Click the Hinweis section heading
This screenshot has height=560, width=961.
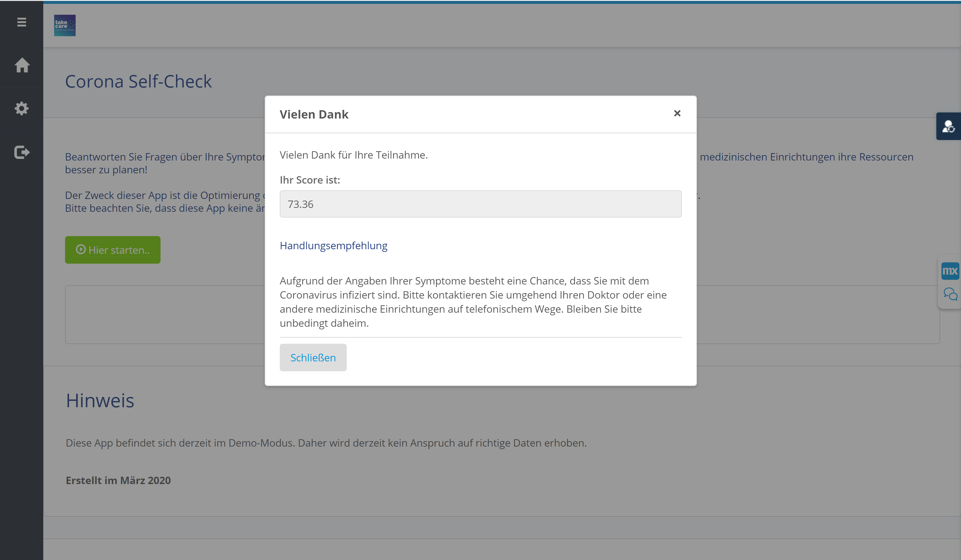click(x=100, y=400)
